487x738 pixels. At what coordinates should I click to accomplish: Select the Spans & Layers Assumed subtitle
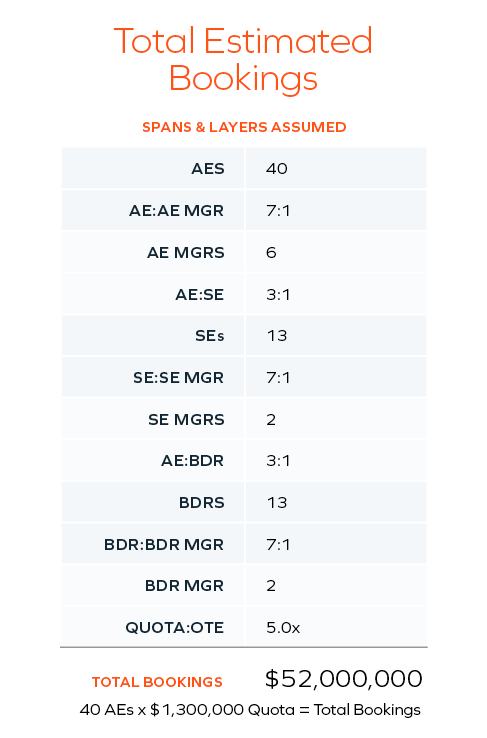click(244, 127)
